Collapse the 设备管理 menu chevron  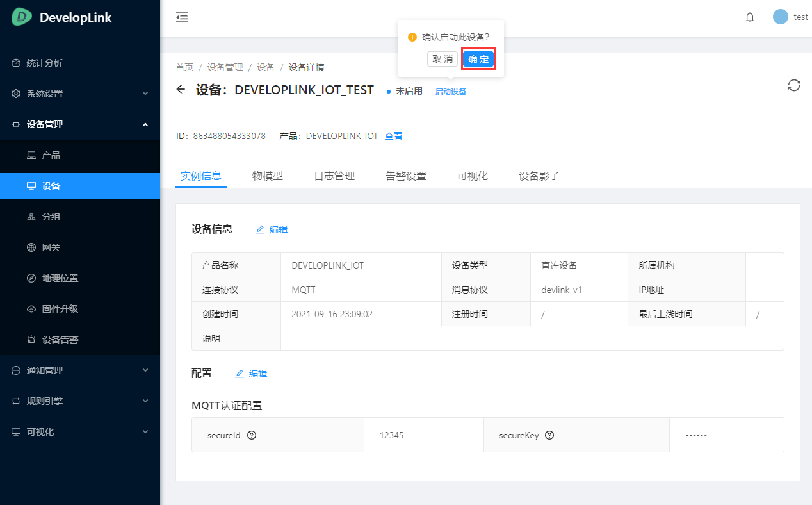click(x=145, y=124)
